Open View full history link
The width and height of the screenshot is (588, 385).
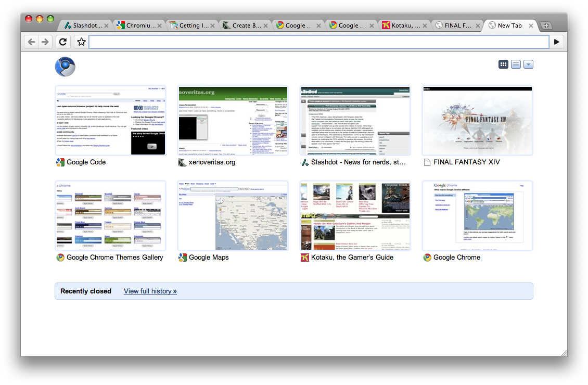(150, 291)
